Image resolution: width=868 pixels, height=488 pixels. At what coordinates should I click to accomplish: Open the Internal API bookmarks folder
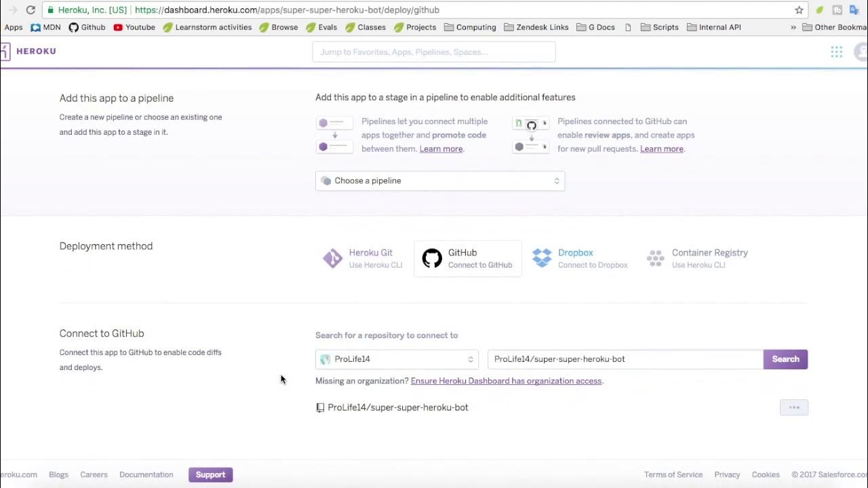click(x=713, y=28)
